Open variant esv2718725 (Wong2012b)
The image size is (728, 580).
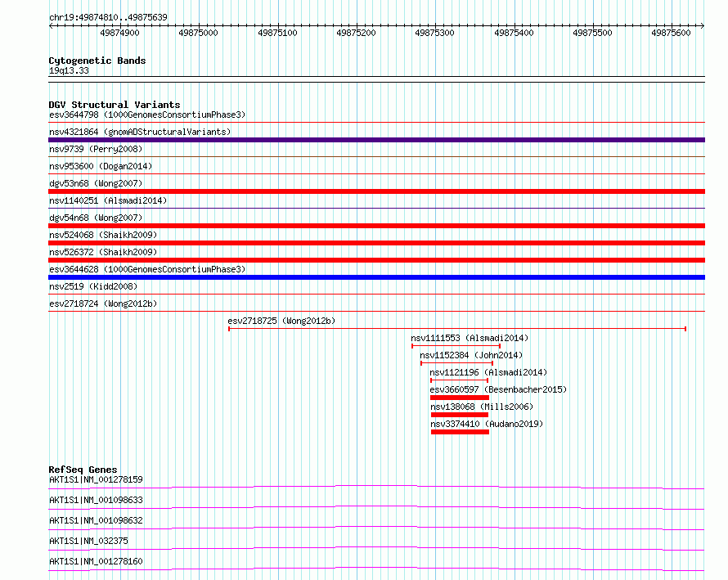281,321
